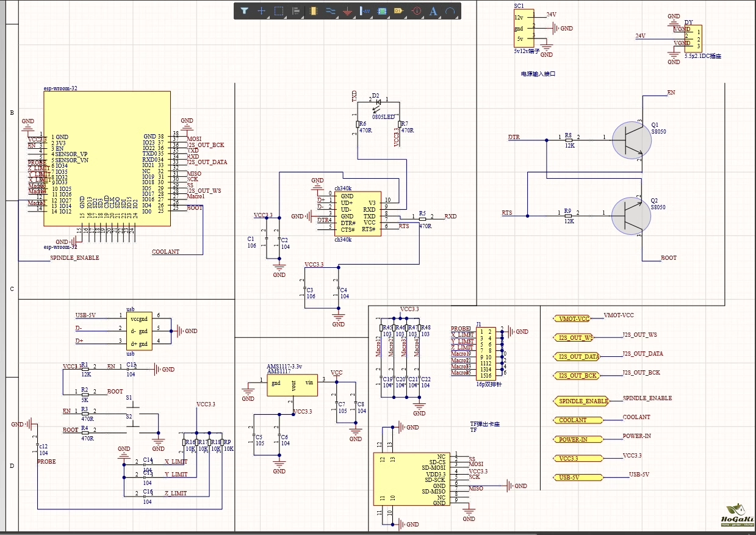756x535 pixels.
Task: Choose the arc drawing tool
Action: tap(450, 11)
